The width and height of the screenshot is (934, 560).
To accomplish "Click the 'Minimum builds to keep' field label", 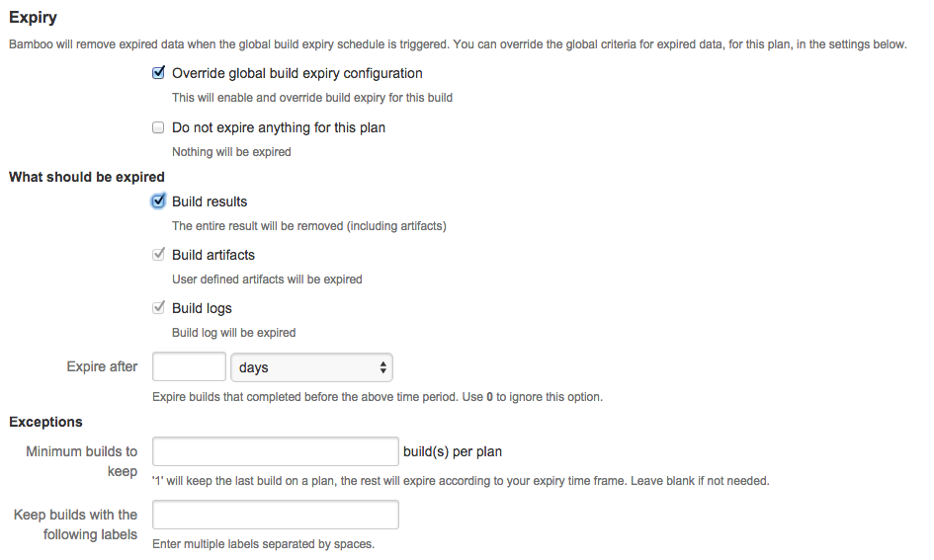I will (x=82, y=461).
